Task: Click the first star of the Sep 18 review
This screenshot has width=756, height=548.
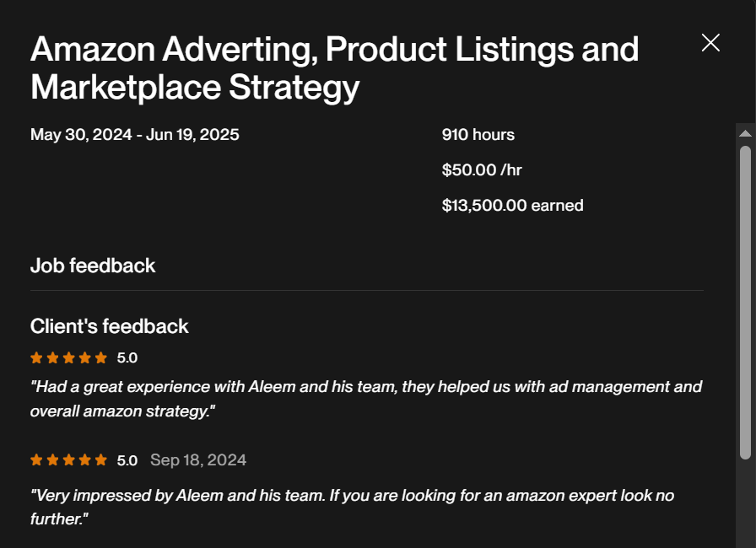Action: (36, 460)
